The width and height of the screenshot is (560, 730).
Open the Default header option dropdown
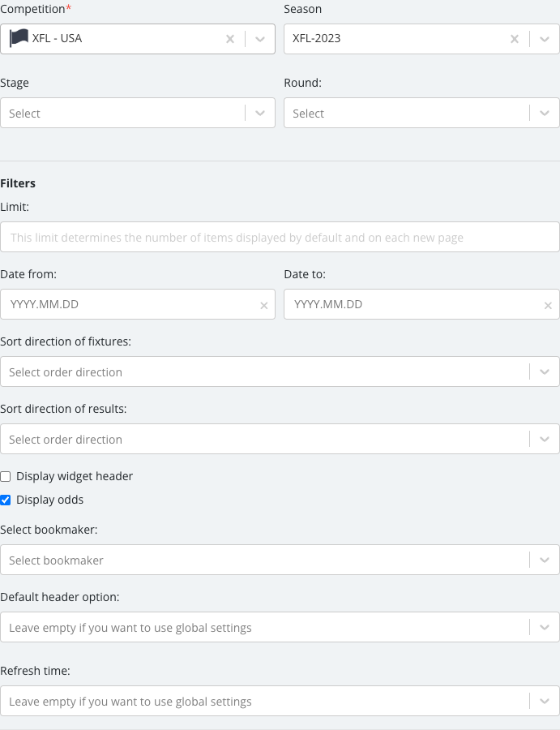(280, 627)
